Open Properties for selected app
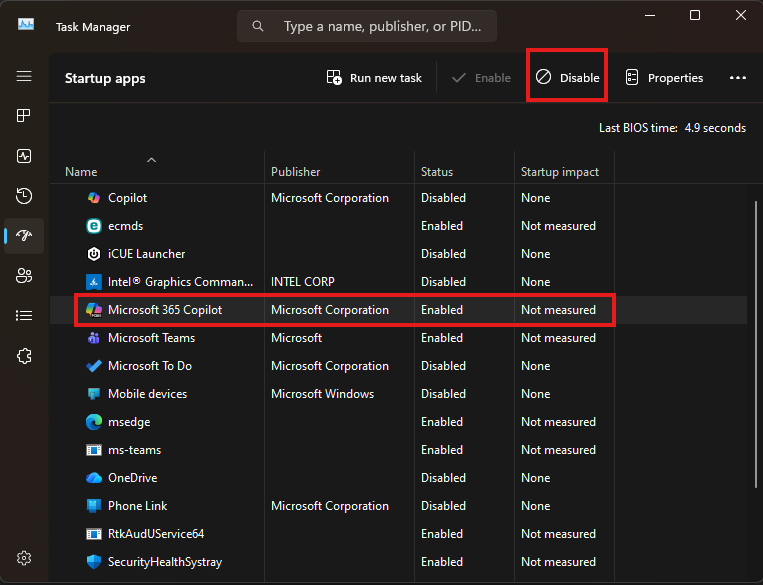The width and height of the screenshot is (763, 585). click(x=664, y=78)
